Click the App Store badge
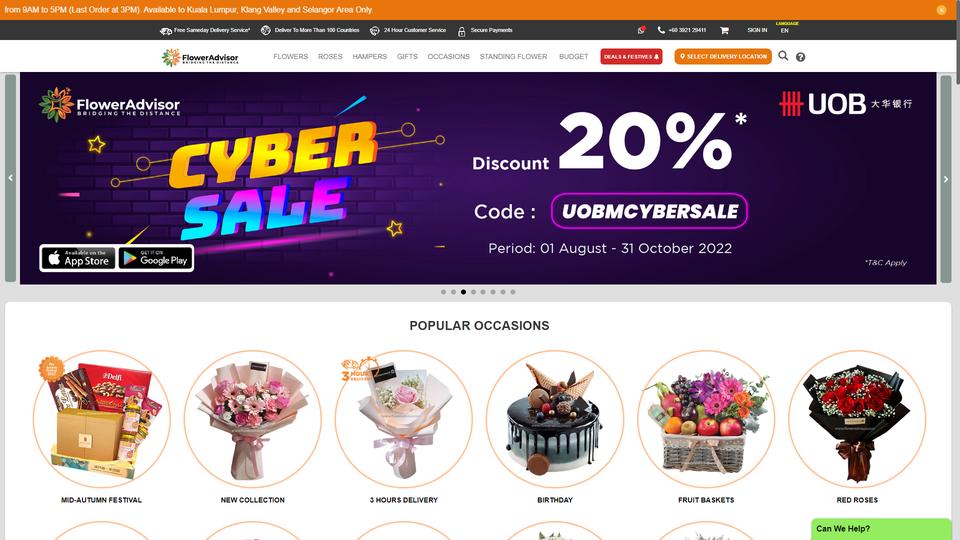The height and width of the screenshot is (540, 960). [78, 258]
